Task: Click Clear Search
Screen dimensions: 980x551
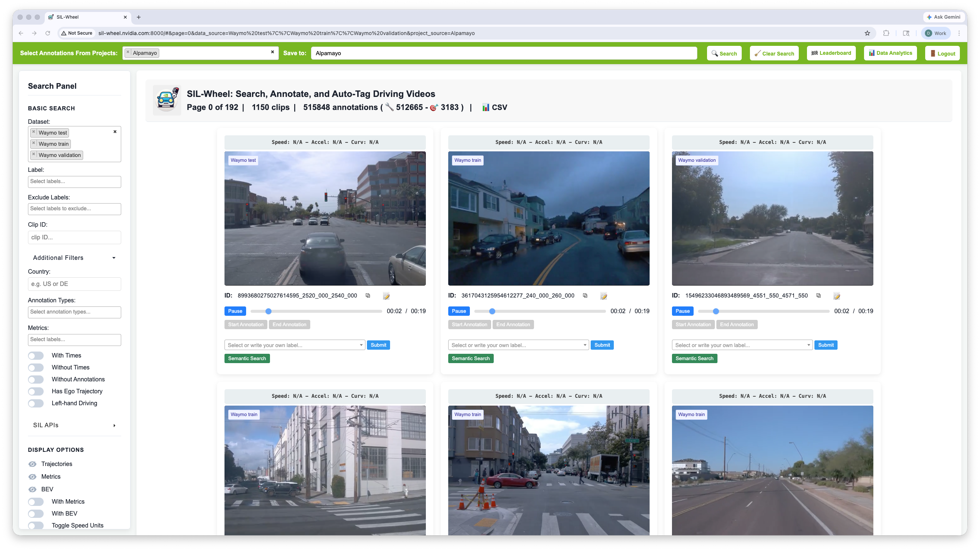Action: coord(774,53)
